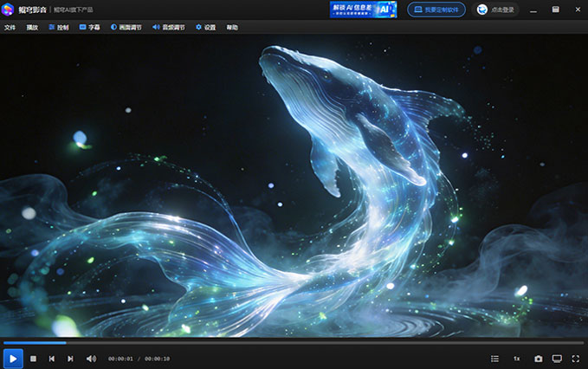
Task: Open the 字幕 subtitle menu
Action: pos(89,28)
